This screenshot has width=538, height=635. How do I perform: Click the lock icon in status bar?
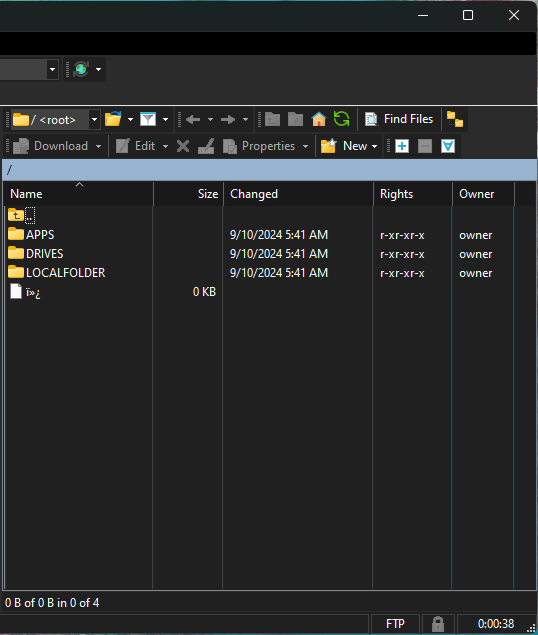(x=438, y=624)
